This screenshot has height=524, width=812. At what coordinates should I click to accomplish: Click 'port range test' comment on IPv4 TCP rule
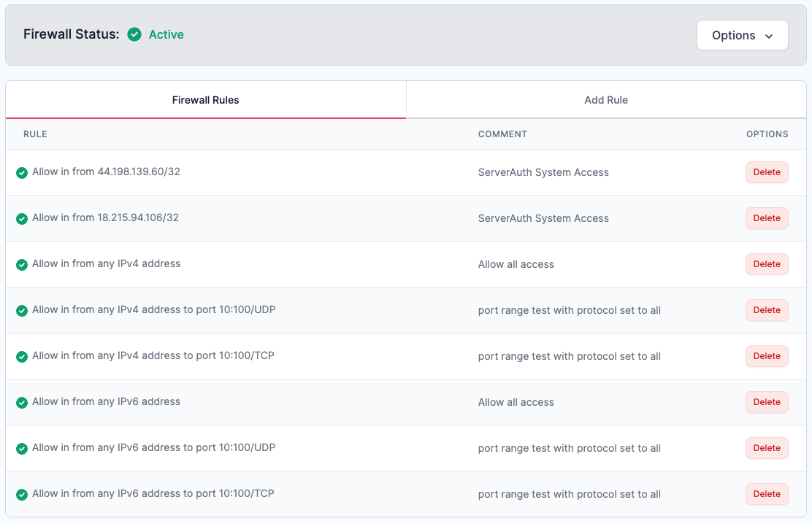[569, 356]
